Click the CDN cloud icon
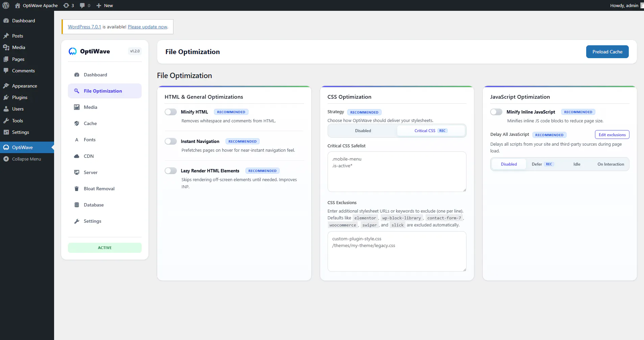 (x=77, y=156)
